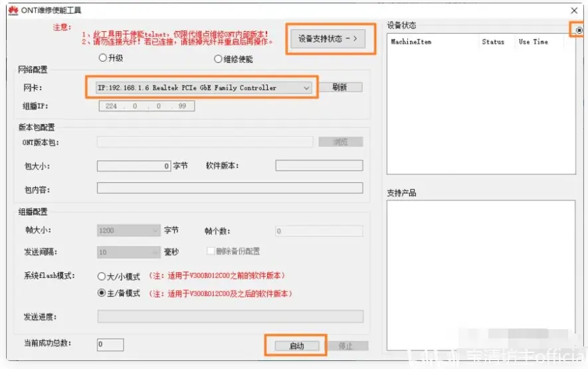
Task: Click the Huawei logo icon in title bar
Action: click(x=13, y=11)
